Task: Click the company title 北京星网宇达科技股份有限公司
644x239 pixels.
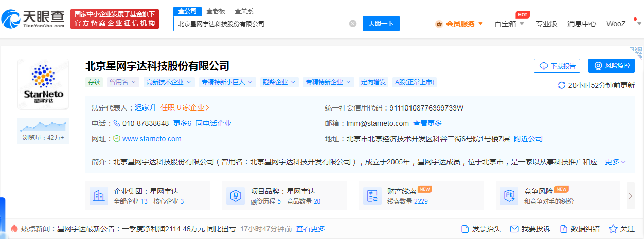Action: coord(157,66)
